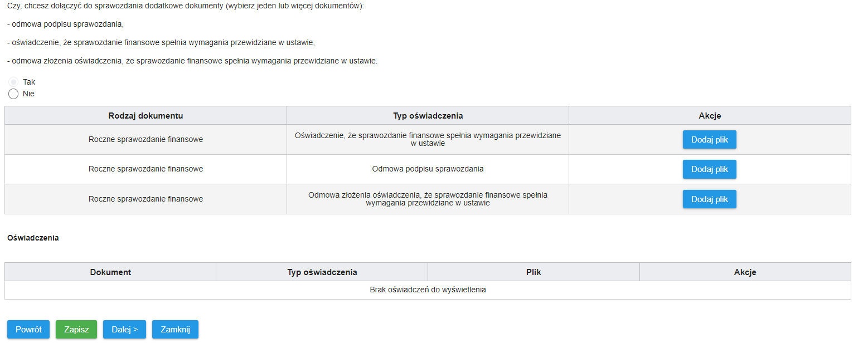Viewport: 868px width, 348px height.
Task: Add file for "Odmowa podpisu sprawozdania" row
Action: 709,169
